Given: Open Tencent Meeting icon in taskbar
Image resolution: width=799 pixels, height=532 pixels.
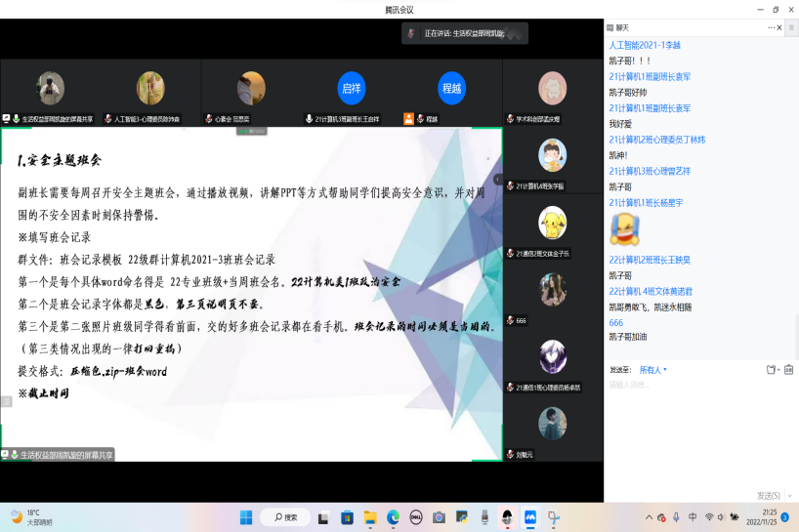Looking at the screenshot, I should coord(530,516).
